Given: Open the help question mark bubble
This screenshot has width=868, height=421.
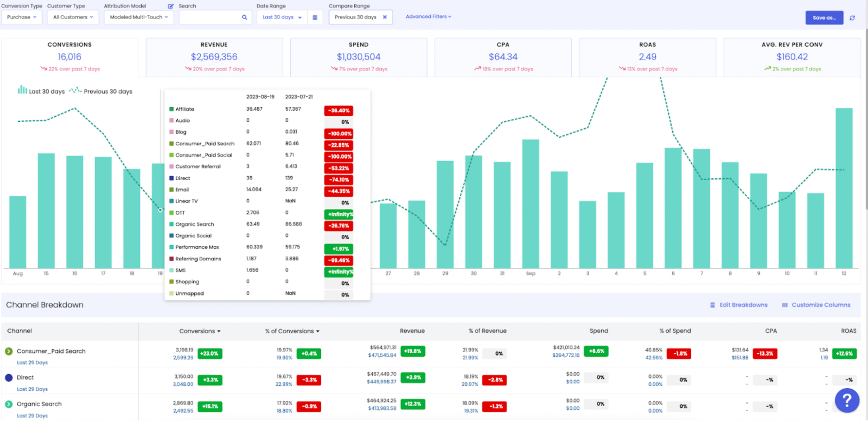Looking at the screenshot, I should point(847,400).
